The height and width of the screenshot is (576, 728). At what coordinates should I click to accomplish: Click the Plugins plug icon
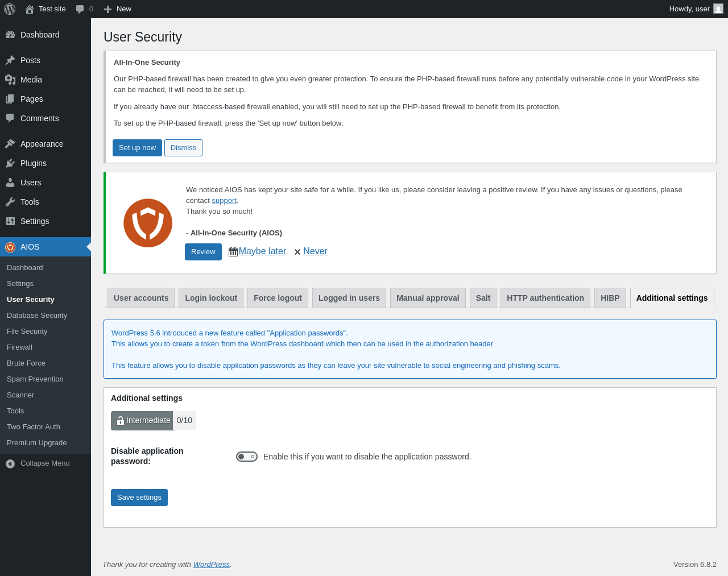tap(10, 163)
